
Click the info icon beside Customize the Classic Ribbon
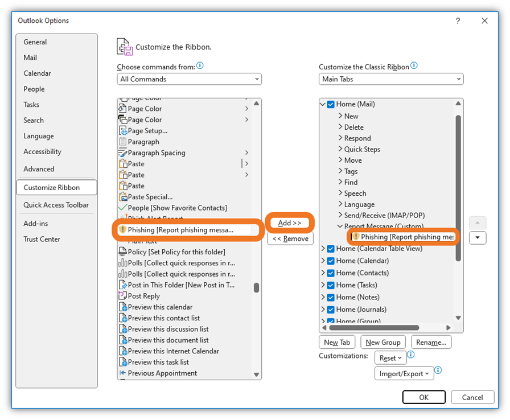pyautogui.click(x=414, y=65)
